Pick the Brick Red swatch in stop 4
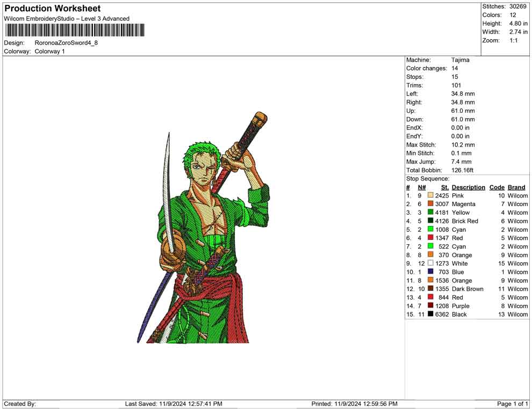Image resolution: width=532 pixels, height=409 pixels. click(x=430, y=221)
